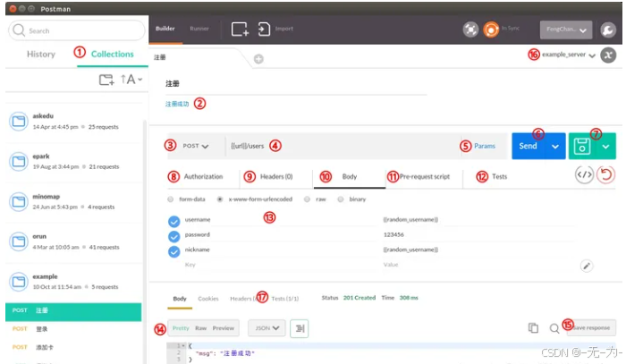Open the epark collection folder icon
This screenshot has height=364, width=626.
(x=19, y=162)
